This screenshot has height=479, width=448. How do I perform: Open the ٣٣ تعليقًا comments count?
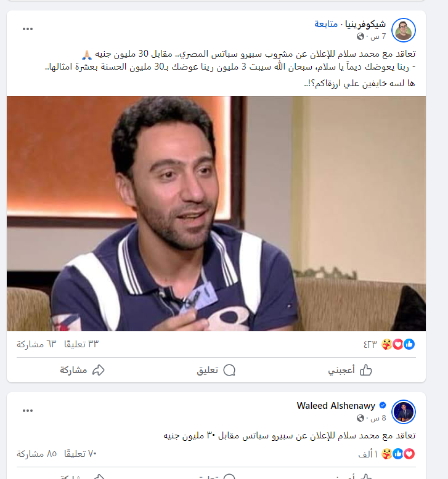(81, 344)
